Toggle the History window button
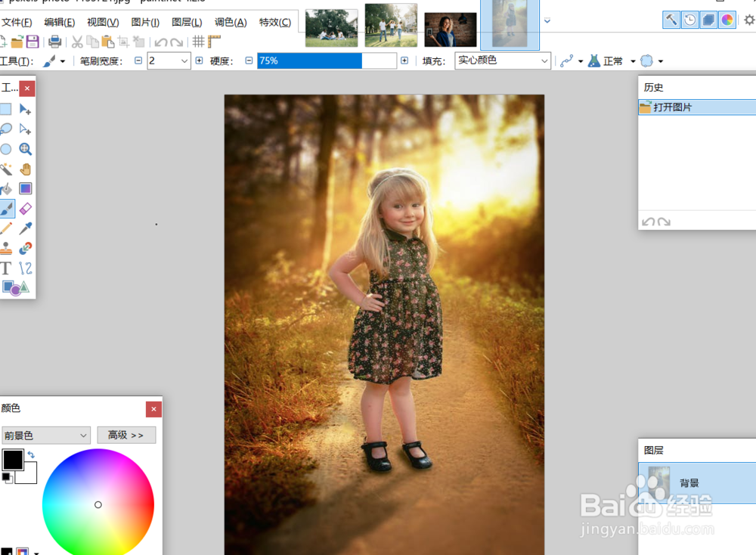 (x=690, y=20)
